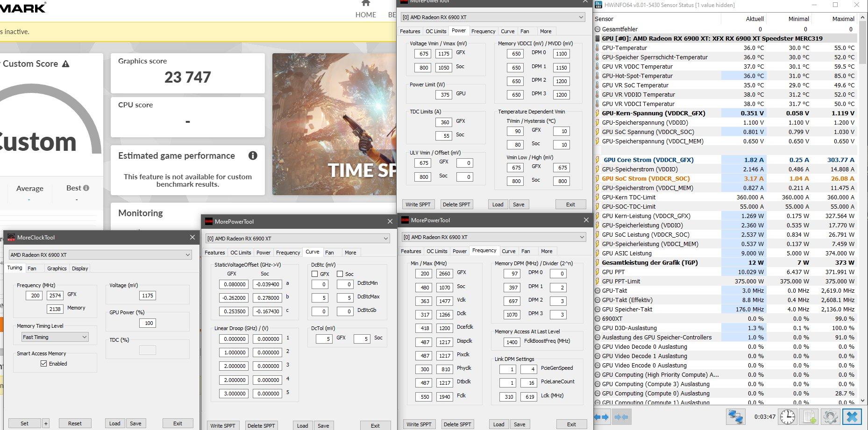Click Delete SPPT in Frequency window

(x=457, y=424)
